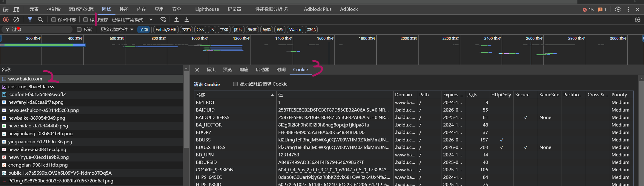Expand the 更多过滤条件 dropdown
The image size is (644, 186).
pyautogui.click(x=117, y=30)
